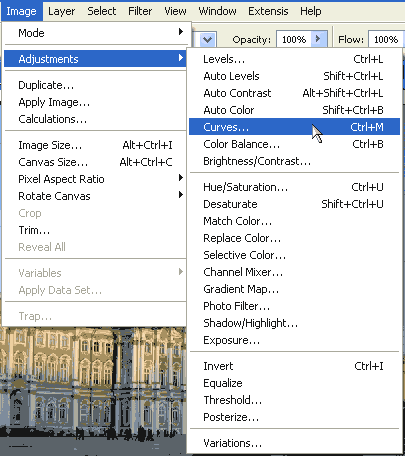Open the Filter menu
The height and width of the screenshot is (456, 405).
(x=140, y=11)
